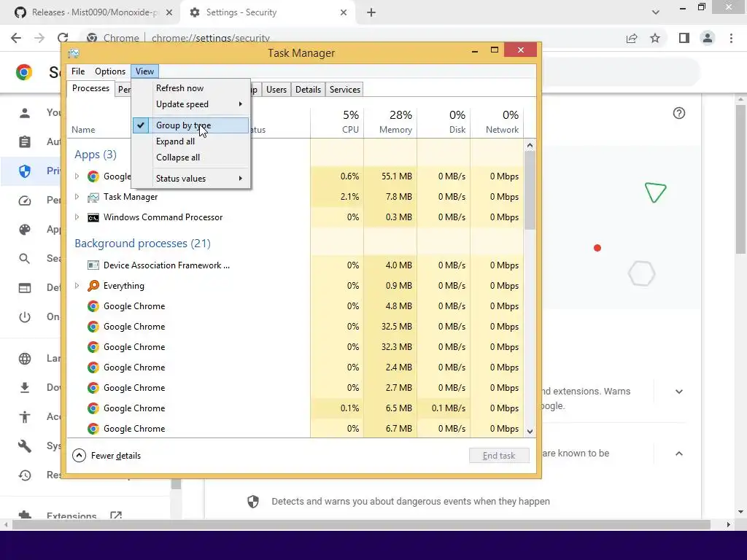Click the Background processes (21) group header
Image resolution: width=747 pixels, height=560 pixels.
point(142,244)
